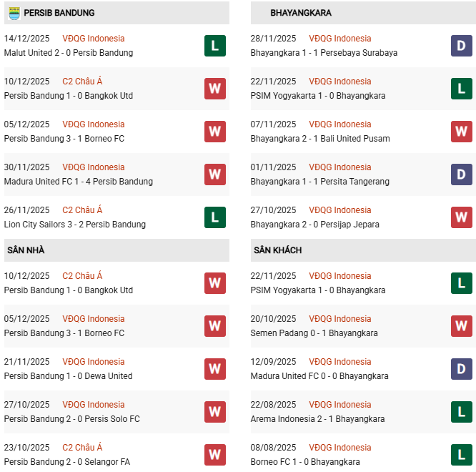The width and height of the screenshot is (476, 472).
Task: Select win badge for Semen Padang match
Action: tap(462, 326)
